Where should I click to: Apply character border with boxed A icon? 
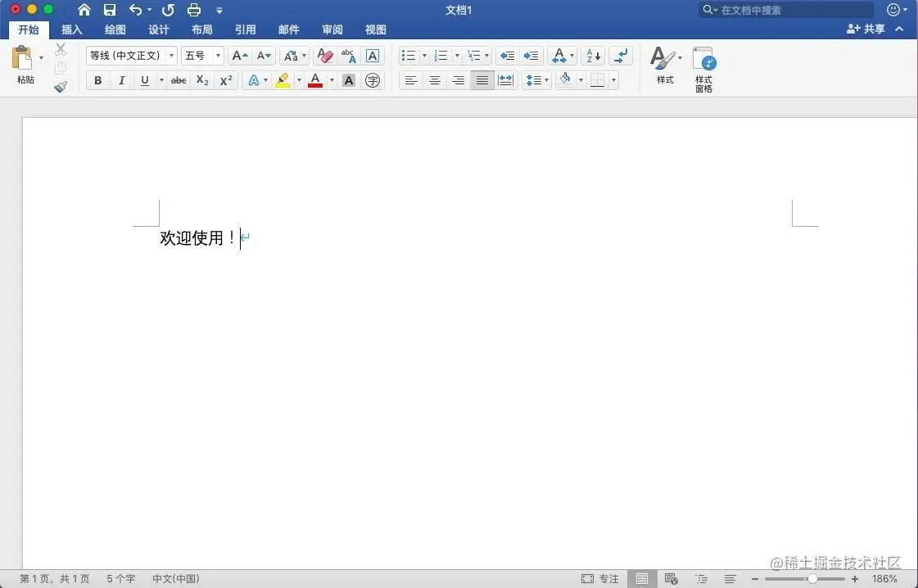click(x=373, y=56)
